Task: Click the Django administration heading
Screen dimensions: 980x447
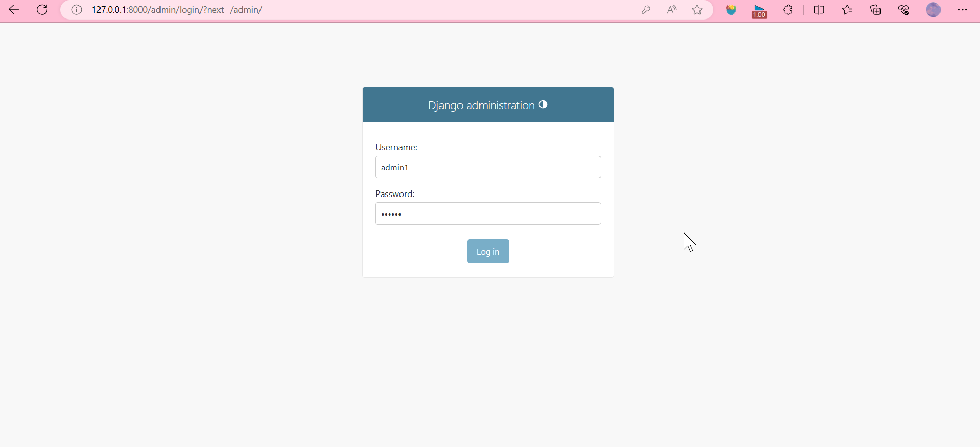Action: pyautogui.click(x=482, y=105)
